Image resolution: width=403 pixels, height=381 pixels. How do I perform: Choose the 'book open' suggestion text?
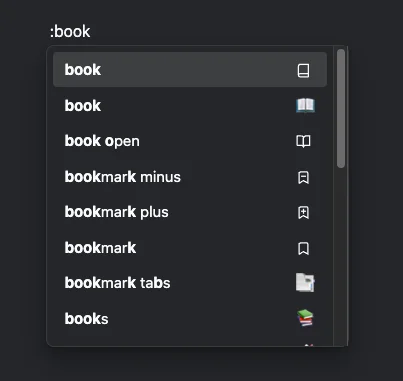pos(102,141)
